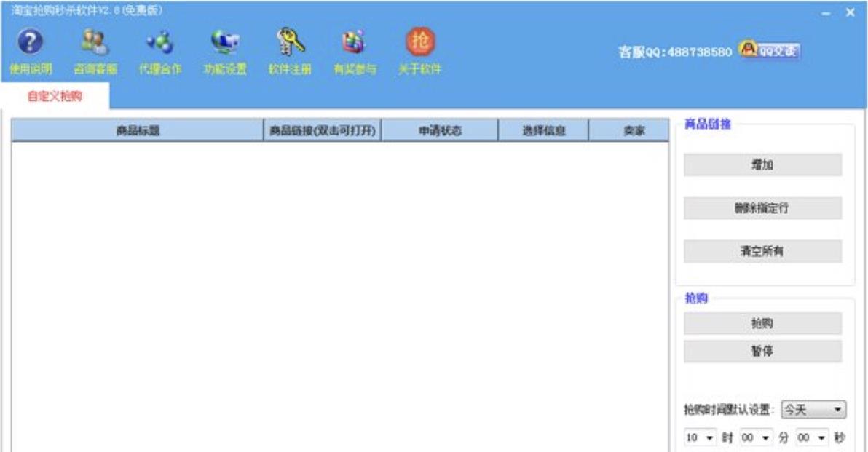Open 功能设置 settings icon
This screenshot has width=868, height=452.
click(x=225, y=50)
